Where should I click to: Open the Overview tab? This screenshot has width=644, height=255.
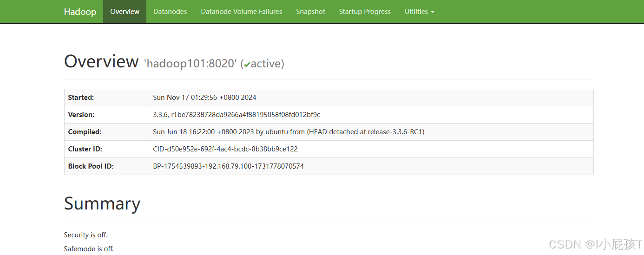125,12
